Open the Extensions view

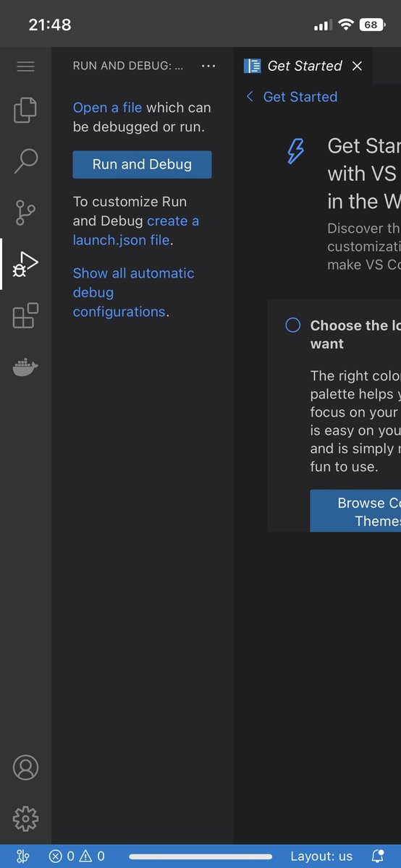pos(25,316)
